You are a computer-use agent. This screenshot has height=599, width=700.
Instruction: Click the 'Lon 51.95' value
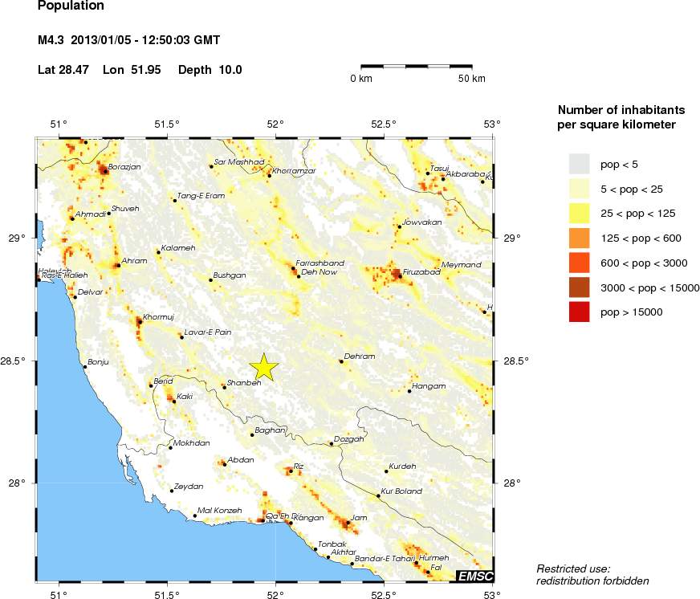point(132,70)
